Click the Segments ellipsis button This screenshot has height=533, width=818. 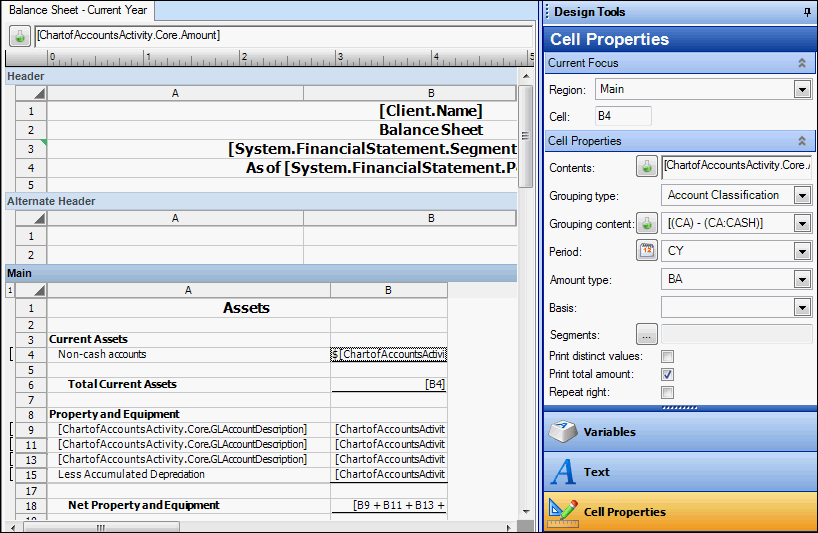coord(647,335)
